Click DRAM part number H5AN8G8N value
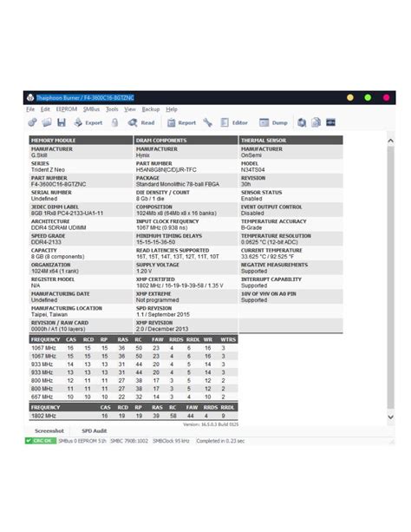 166,169
